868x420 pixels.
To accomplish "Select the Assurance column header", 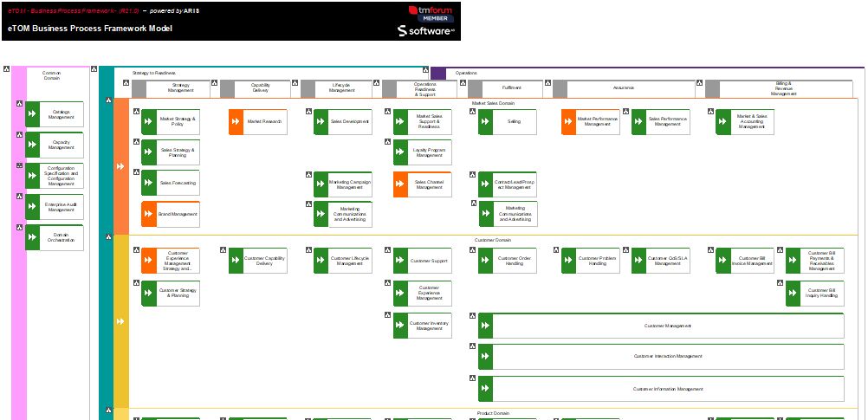I will pyautogui.click(x=623, y=88).
